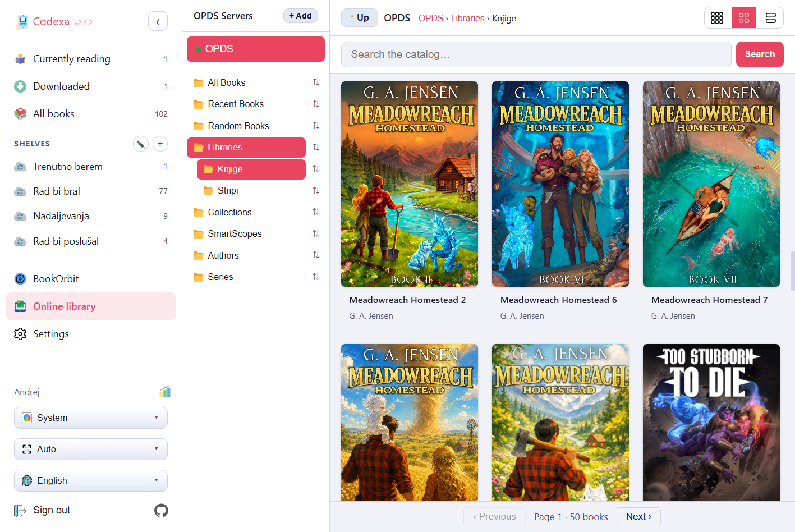Image resolution: width=795 pixels, height=532 pixels.
Task: Open Meadowreach Homestead 2 cover
Action: pyautogui.click(x=410, y=184)
